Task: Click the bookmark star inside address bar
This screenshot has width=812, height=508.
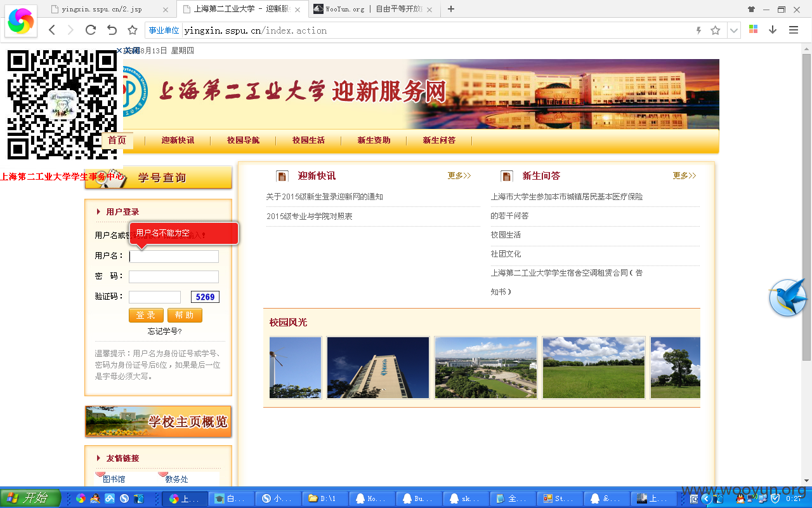Action: [716, 30]
